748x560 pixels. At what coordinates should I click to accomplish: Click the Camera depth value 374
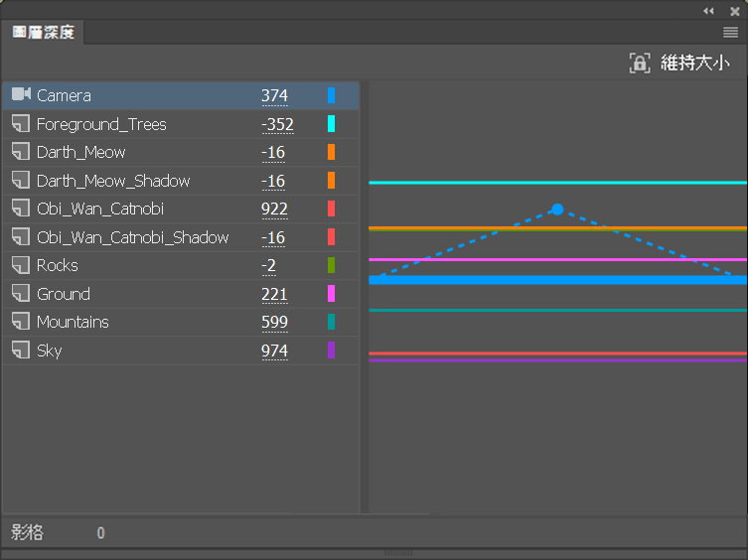[274, 95]
